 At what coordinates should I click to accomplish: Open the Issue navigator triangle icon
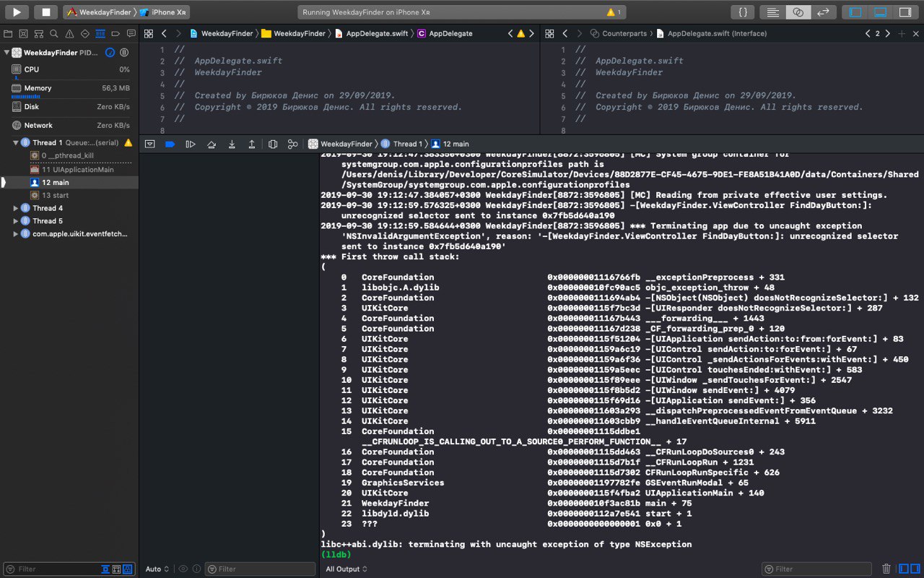69,34
